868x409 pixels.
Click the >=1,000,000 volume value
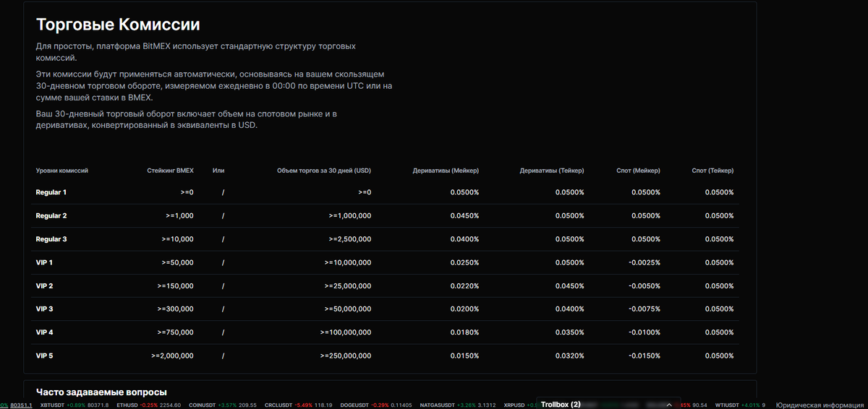click(350, 215)
